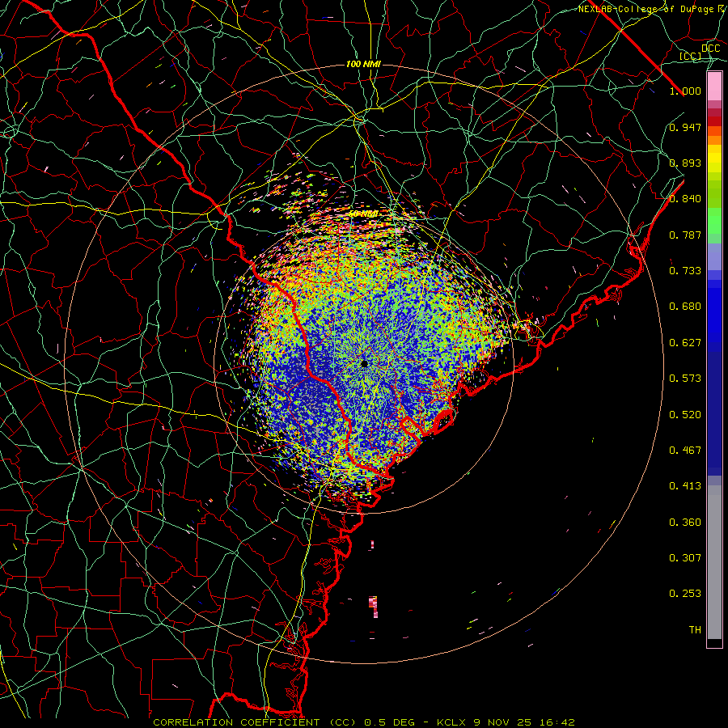Viewport: 728px width, 728px height.
Task: Click the "16:42" time in the caption
Action: 557,722
